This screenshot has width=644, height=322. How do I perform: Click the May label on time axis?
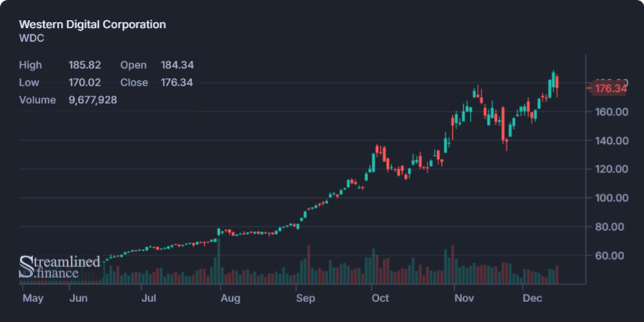[33, 298]
